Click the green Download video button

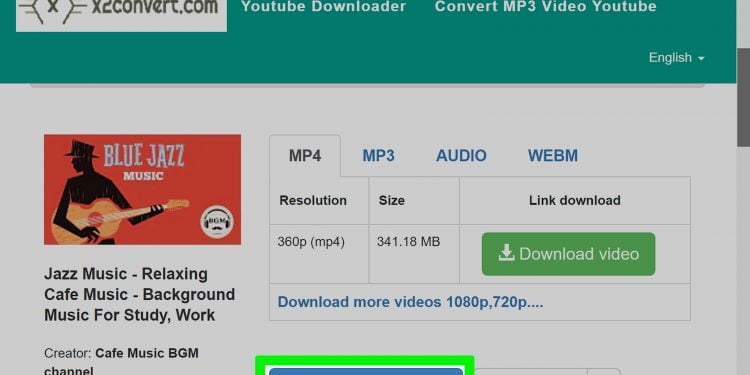(568, 254)
